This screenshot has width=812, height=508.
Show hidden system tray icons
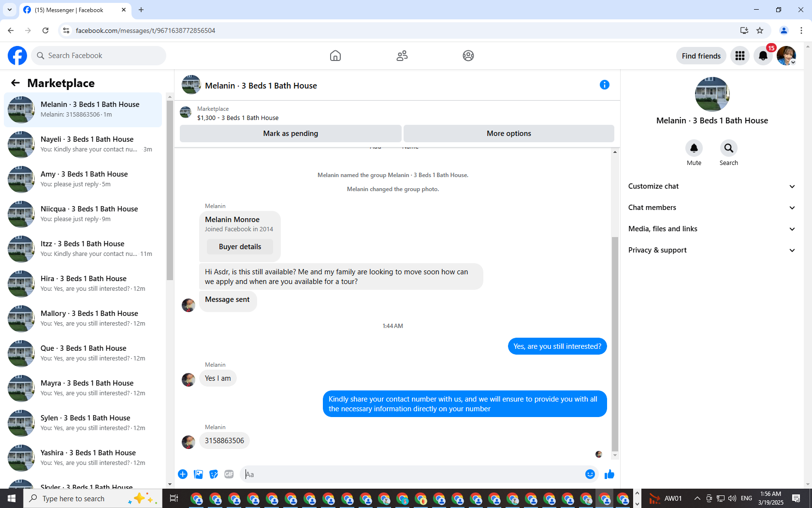click(697, 498)
